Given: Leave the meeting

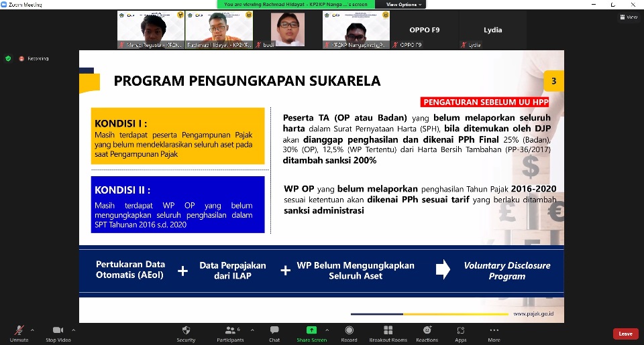Looking at the screenshot, I should tap(625, 334).
